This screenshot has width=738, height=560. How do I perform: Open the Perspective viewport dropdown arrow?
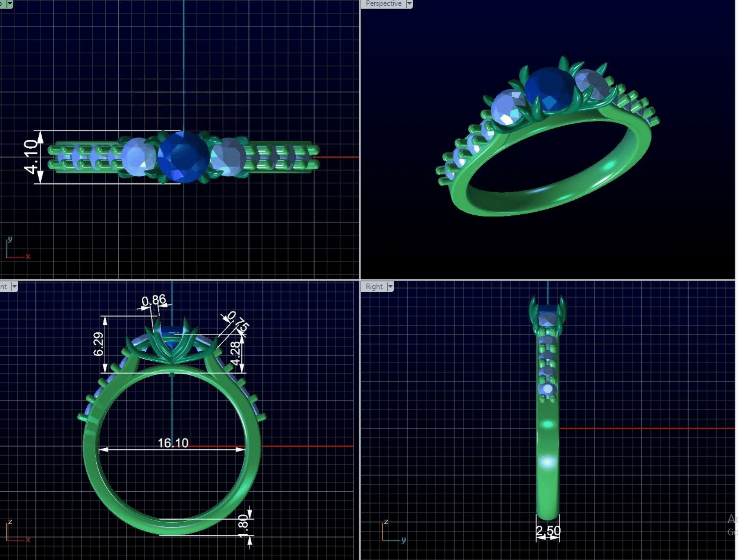click(x=409, y=4)
